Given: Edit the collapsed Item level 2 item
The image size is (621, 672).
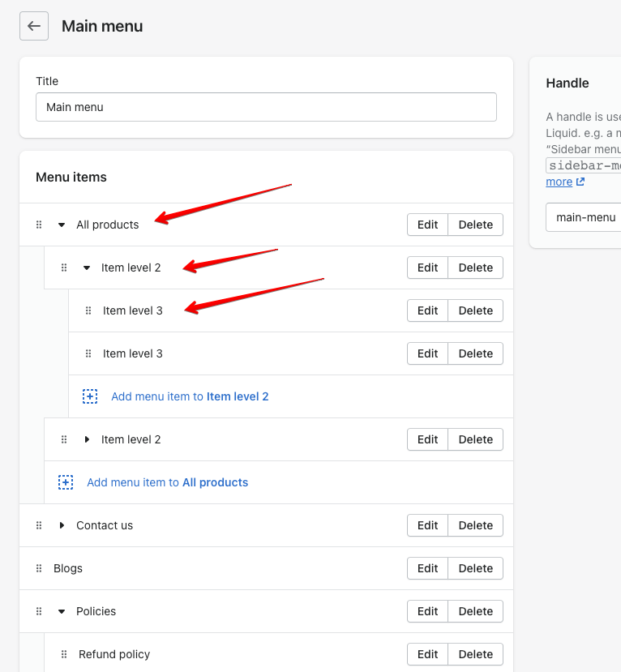Looking at the screenshot, I should point(427,439).
